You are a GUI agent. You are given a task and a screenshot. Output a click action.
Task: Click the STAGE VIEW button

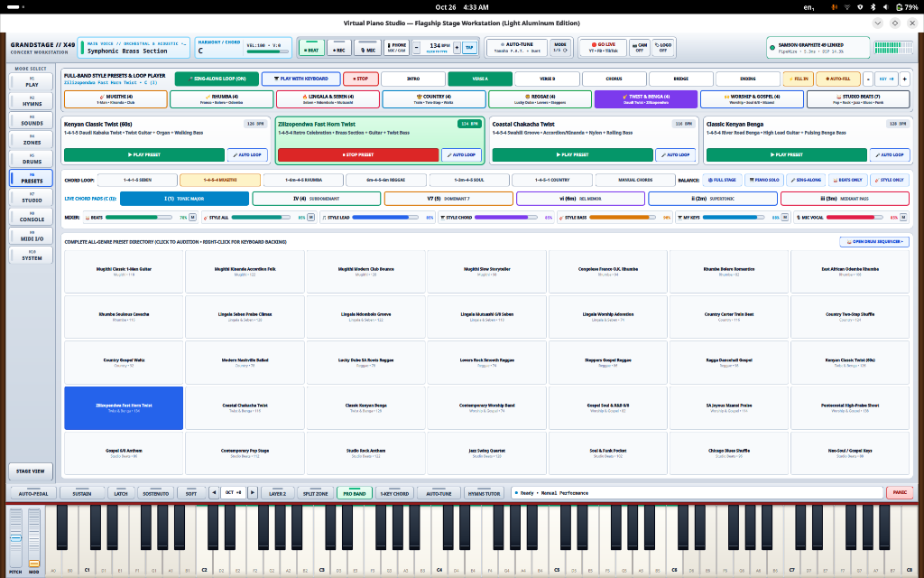31,471
